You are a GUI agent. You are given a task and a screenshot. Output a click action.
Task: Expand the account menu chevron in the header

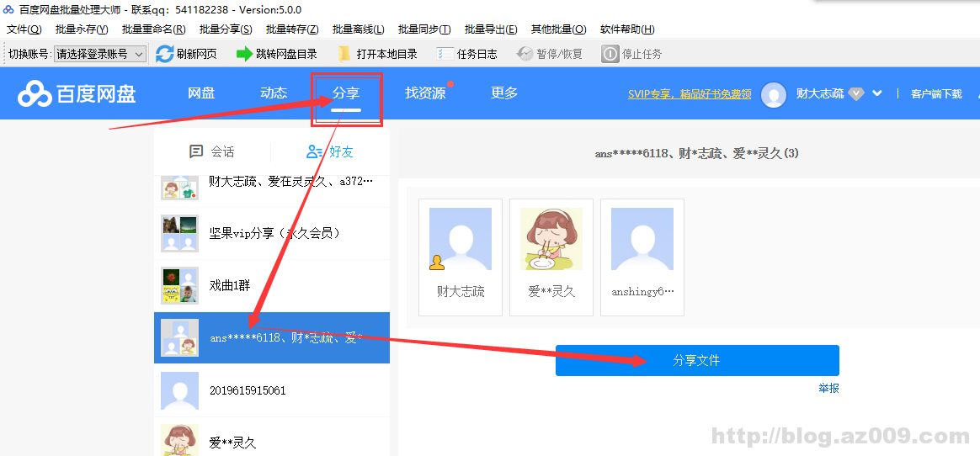click(877, 93)
